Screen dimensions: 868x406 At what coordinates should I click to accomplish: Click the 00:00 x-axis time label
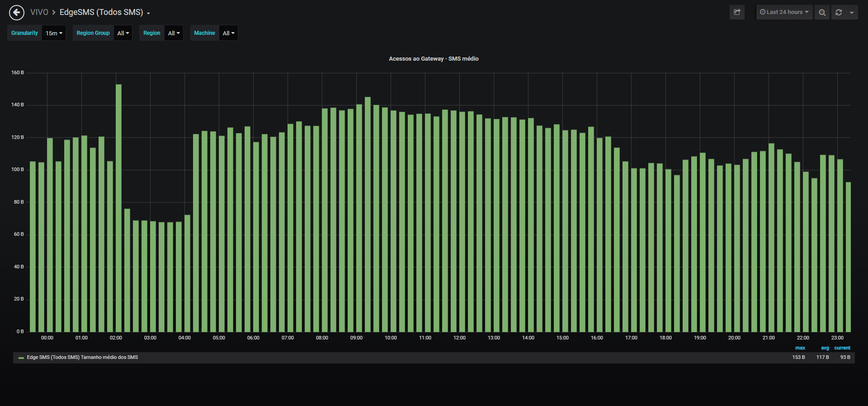click(x=47, y=338)
